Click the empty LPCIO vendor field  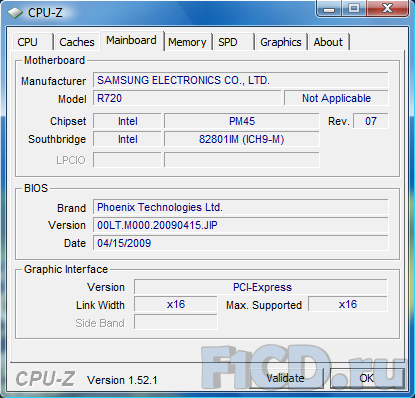pos(127,160)
